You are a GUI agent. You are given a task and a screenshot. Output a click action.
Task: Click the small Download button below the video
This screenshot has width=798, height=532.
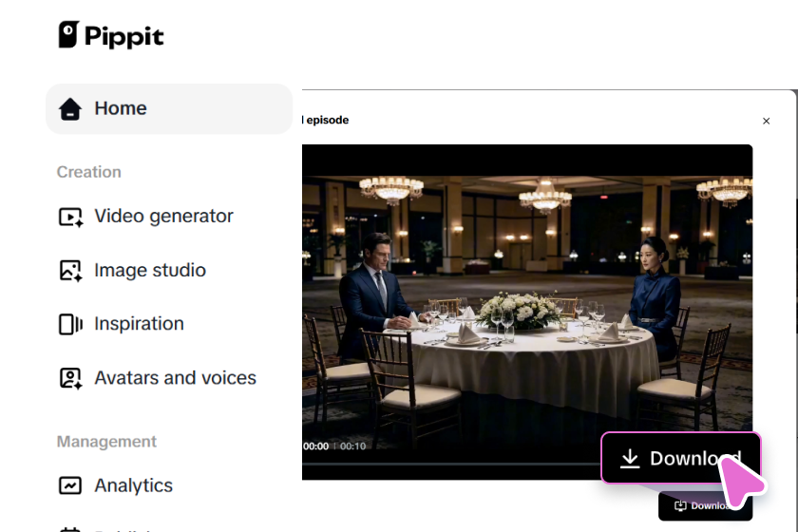(x=705, y=505)
